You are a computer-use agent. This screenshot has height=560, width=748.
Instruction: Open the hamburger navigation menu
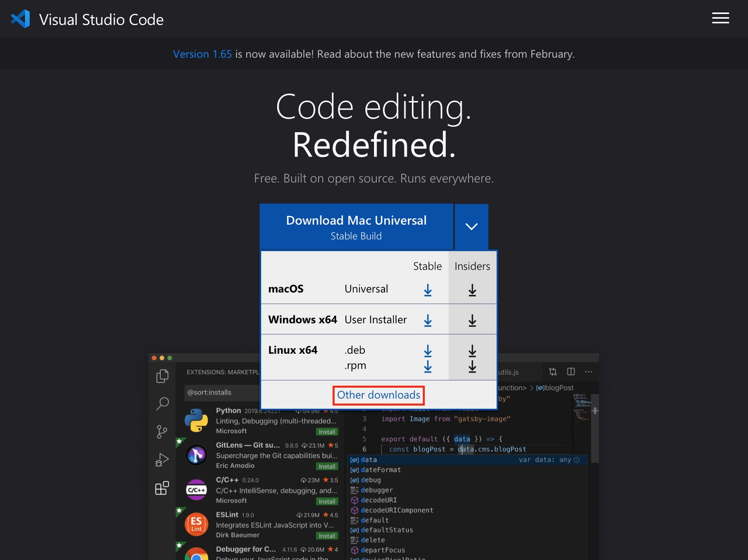point(721,18)
